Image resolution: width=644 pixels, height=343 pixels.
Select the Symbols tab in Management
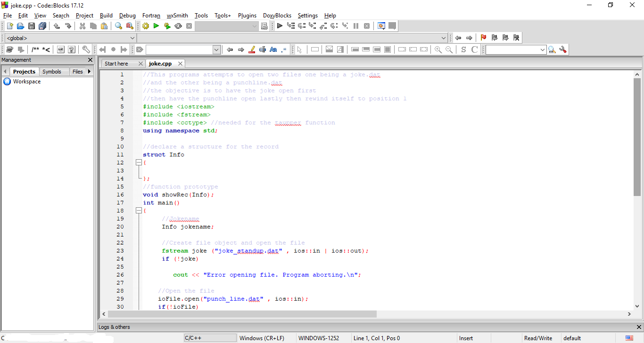pyautogui.click(x=52, y=72)
